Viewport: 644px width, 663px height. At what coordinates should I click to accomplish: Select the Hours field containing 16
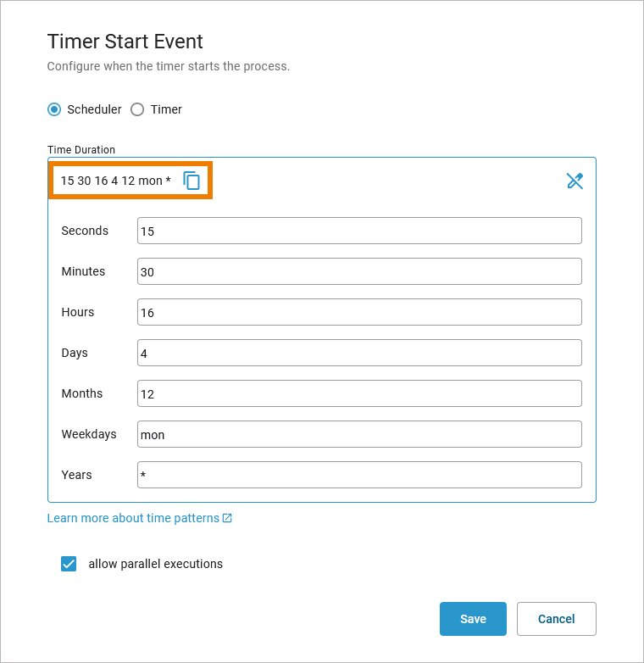pyautogui.click(x=359, y=312)
